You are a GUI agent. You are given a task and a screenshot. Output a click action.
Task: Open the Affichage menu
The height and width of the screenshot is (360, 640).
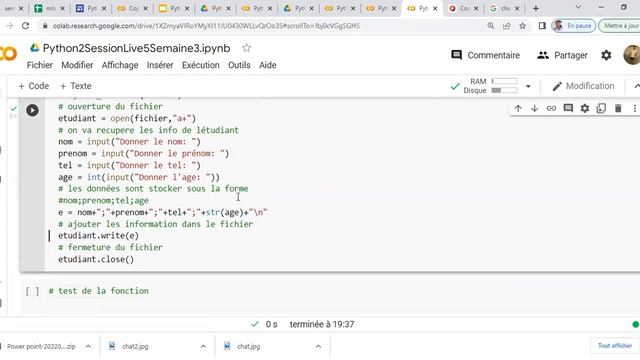point(120,65)
